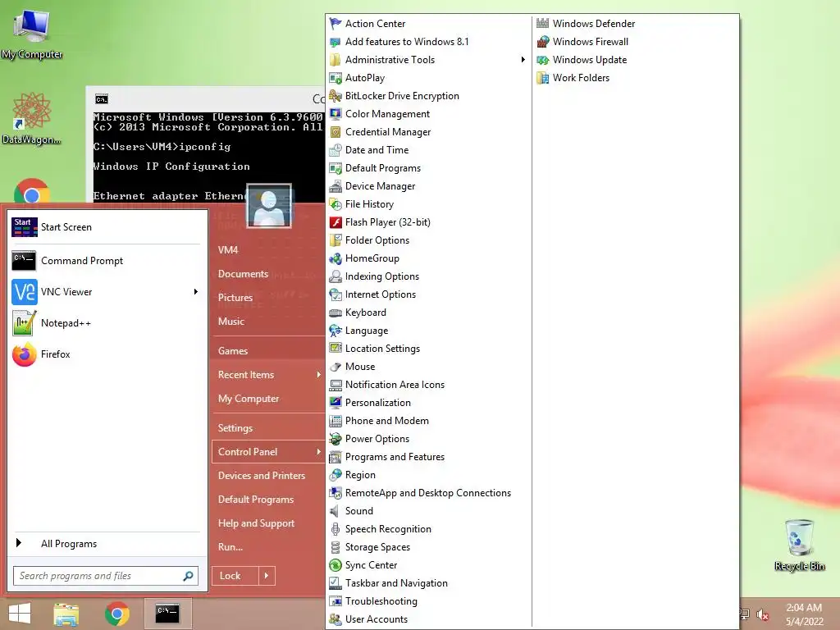The height and width of the screenshot is (630, 840).
Task: Click the Windows Defender icon
Action: [x=543, y=24]
